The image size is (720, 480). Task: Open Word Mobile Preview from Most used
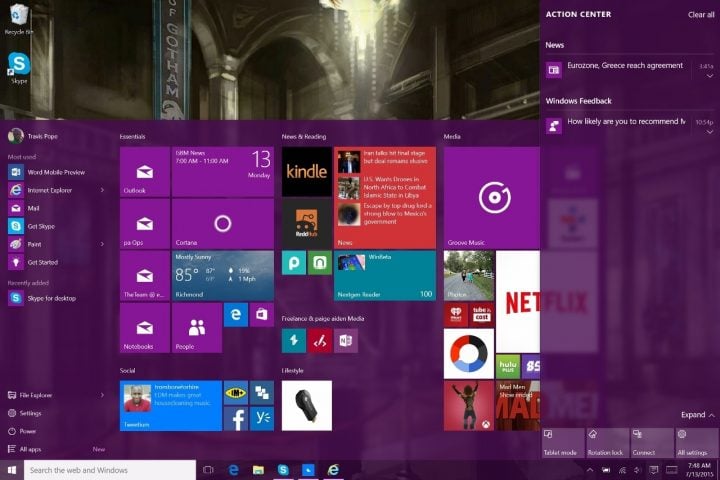click(x=55, y=172)
